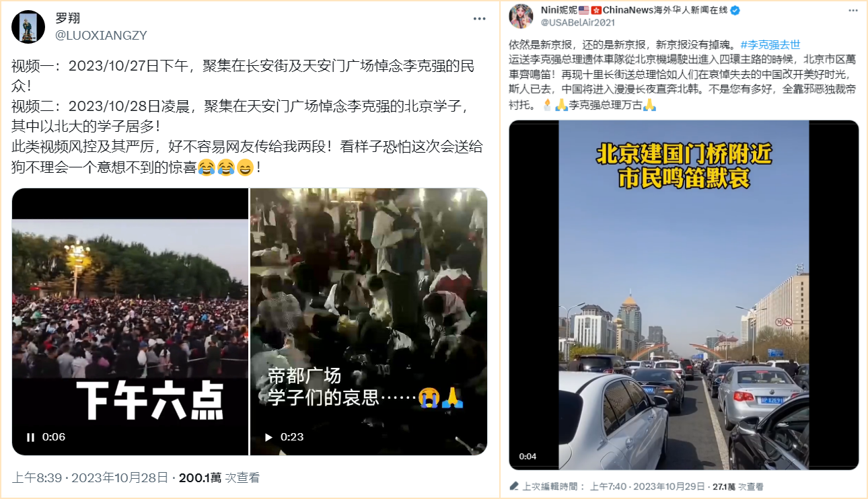The width and height of the screenshot is (868, 499).
Task: Open 北京建国门桥附近 video
Action: (684, 295)
